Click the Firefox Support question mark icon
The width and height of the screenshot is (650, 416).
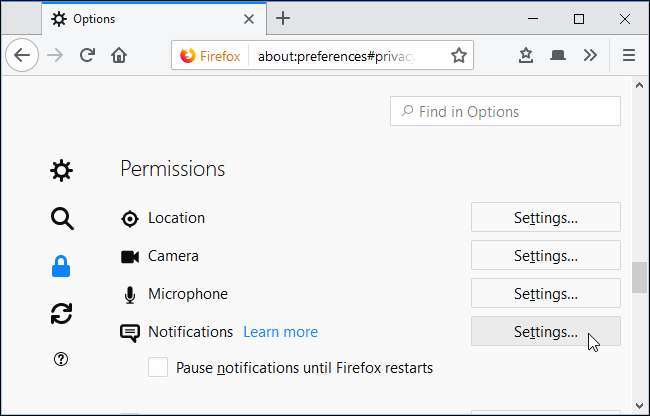[x=61, y=360]
